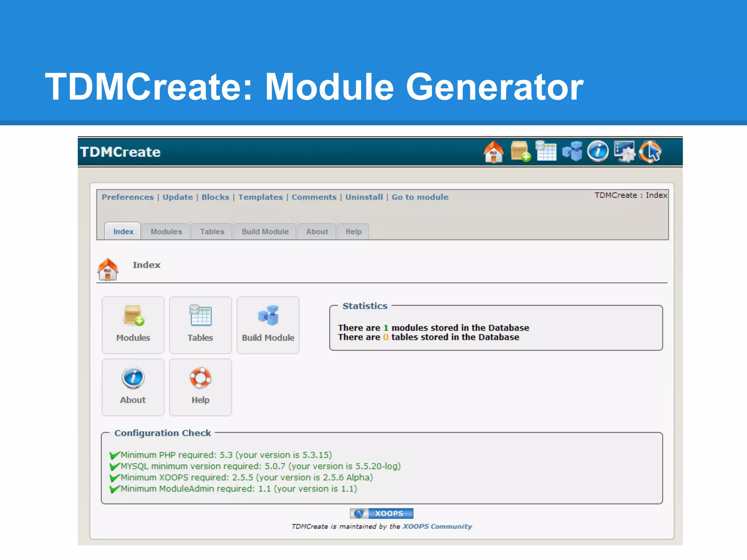Click the Minimum PHP required line

click(x=226, y=455)
